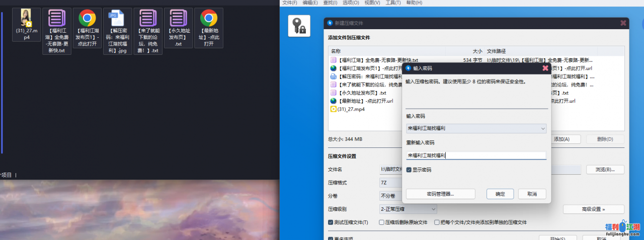The image size is (644, 240).
Task: Enable the 压缩后删除原始文件 checkbox
Action: point(381,222)
